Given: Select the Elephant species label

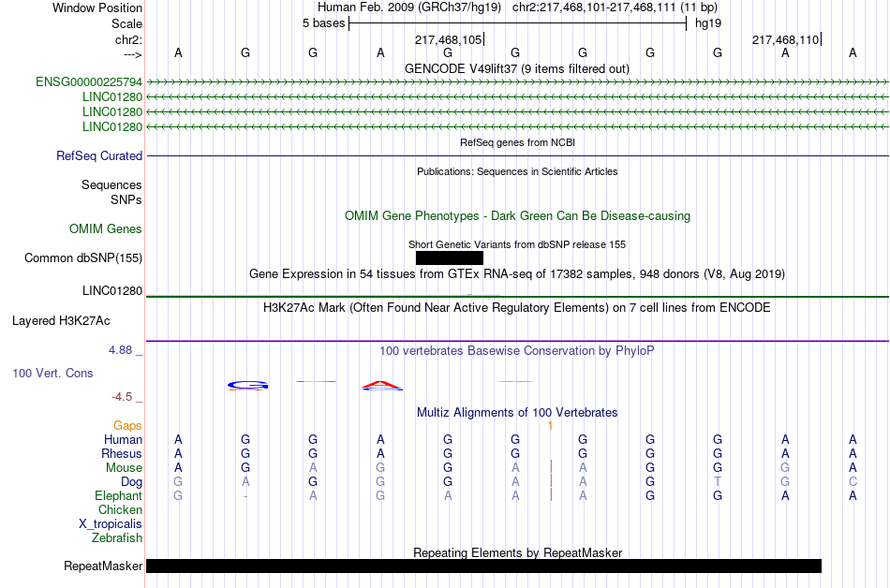Looking at the screenshot, I should click(x=118, y=495).
